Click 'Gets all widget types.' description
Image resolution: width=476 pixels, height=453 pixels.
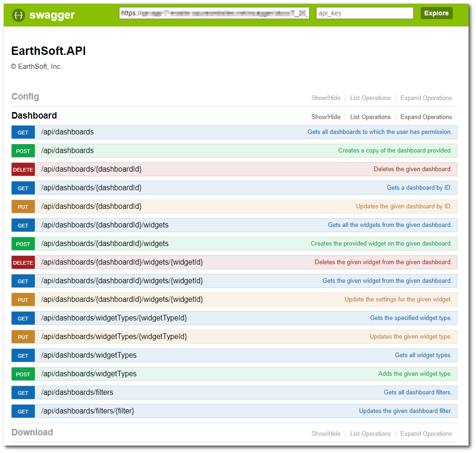pyautogui.click(x=423, y=355)
